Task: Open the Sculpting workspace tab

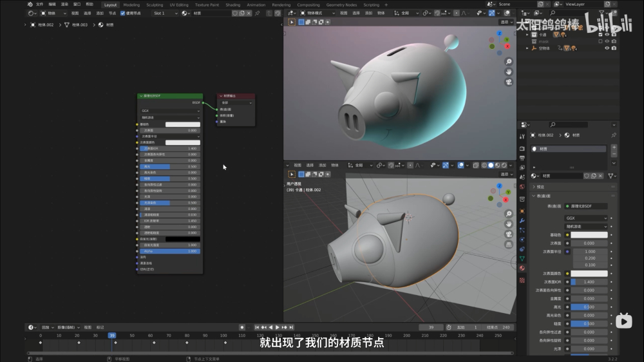Action: [155, 5]
